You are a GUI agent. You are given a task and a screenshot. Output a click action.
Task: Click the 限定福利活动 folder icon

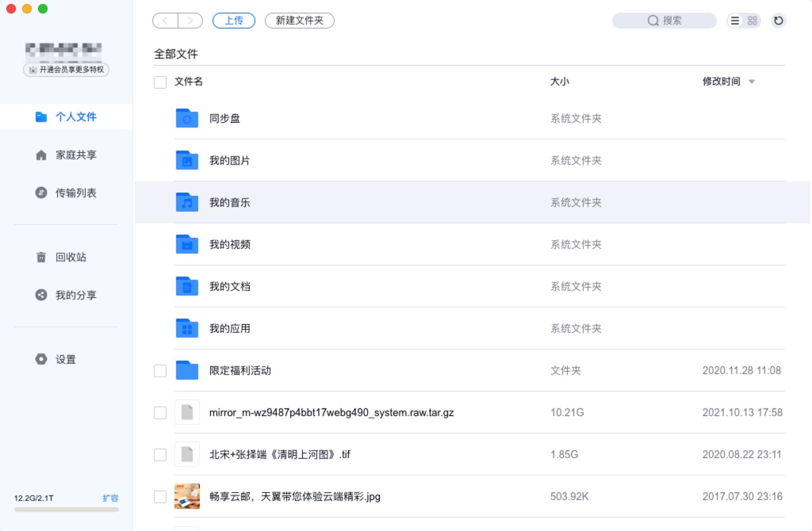pos(187,370)
